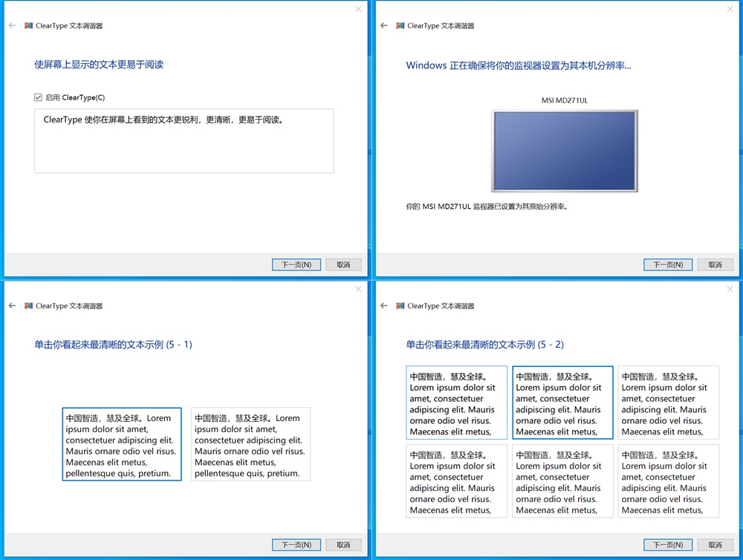Select the top-right text sample in (5 - 2)
The width and height of the screenshot is (743, 560).
(668, 403)
